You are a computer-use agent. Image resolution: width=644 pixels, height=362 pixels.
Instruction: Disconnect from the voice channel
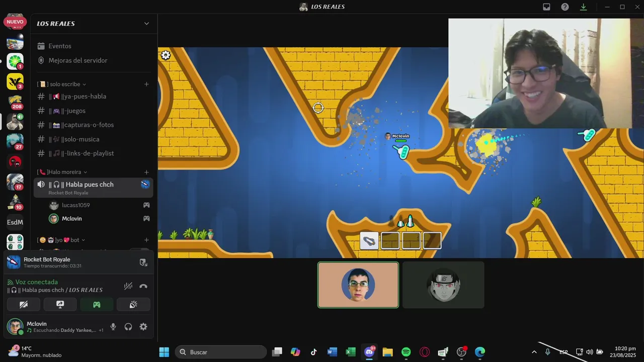click(143, 286)
